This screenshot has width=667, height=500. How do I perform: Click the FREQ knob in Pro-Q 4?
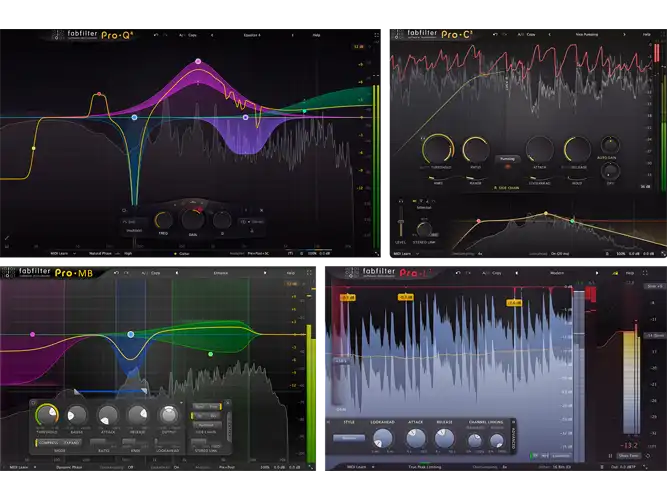(164, 220)
